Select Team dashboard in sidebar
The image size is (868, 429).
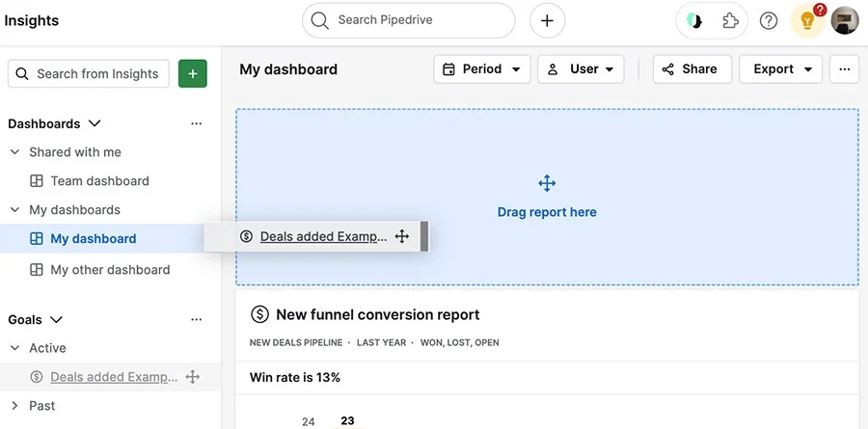point(99,181)
